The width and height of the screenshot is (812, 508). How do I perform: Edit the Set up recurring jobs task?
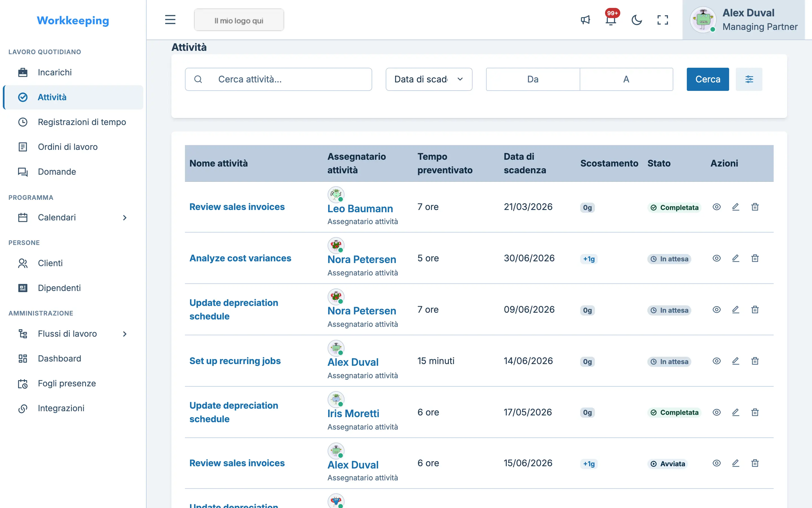point(736,361)
